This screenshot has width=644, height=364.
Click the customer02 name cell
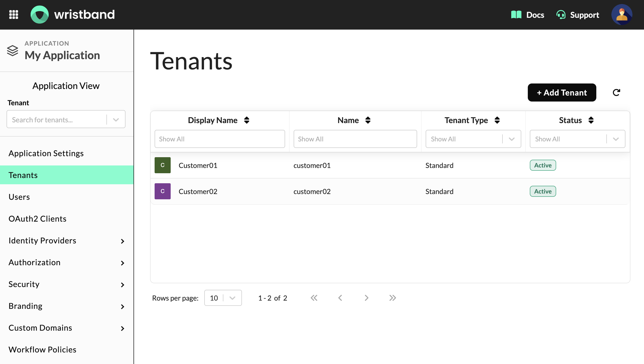(312, 192)
